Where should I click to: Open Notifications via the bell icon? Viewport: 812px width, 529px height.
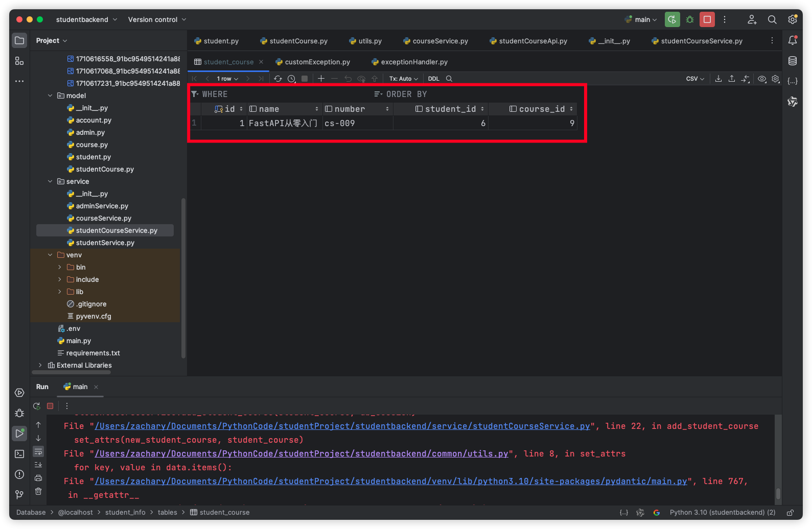tap(793, 40)
